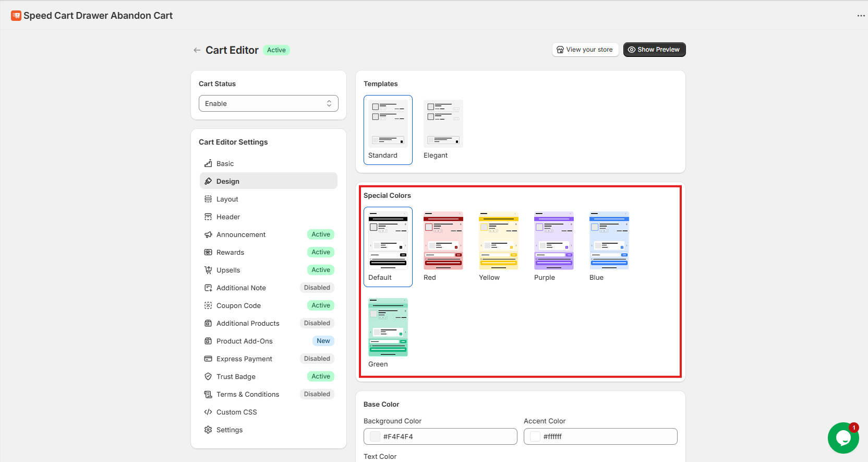Click the Settings gear icon in sidebar
The width and height of the screenshot is (868, 462).
[x=208, y=430]
